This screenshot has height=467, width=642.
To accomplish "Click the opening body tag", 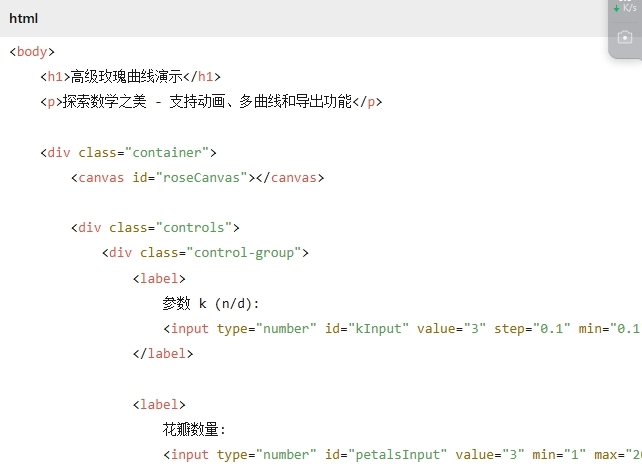I will click(x=32, y=52).
